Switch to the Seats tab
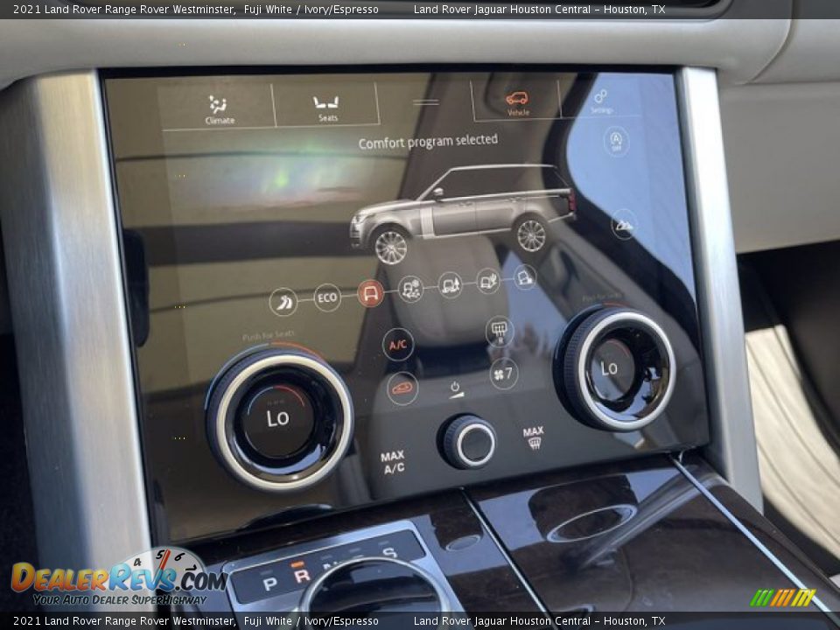The height and width of the screenshot is (630, 840). [x=326, y=108]
